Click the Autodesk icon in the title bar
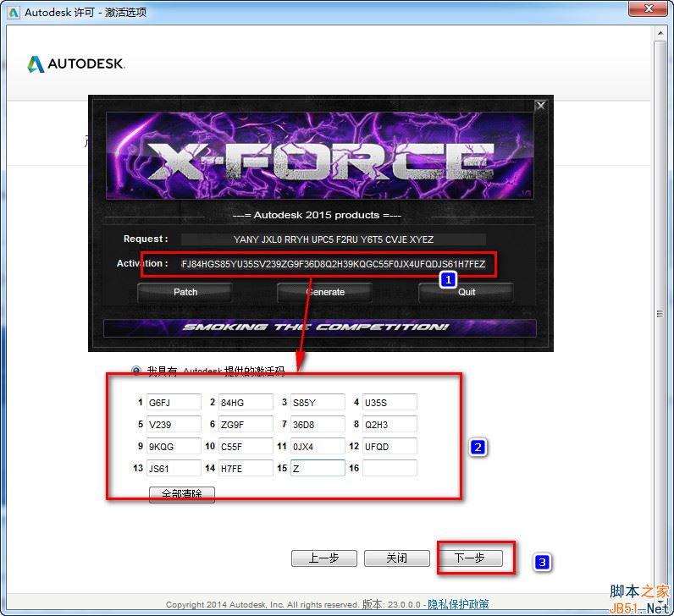Image resolution: width=674 pixels, height=616 pixels. 13,13
